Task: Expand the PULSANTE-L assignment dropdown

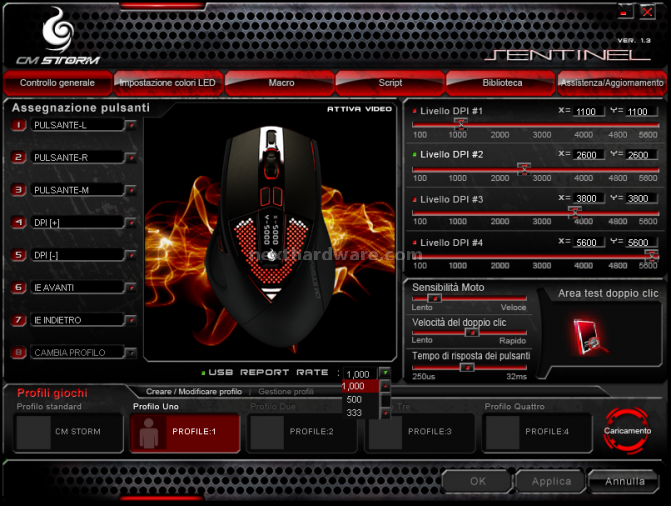Action: click(x=131, y=125)
